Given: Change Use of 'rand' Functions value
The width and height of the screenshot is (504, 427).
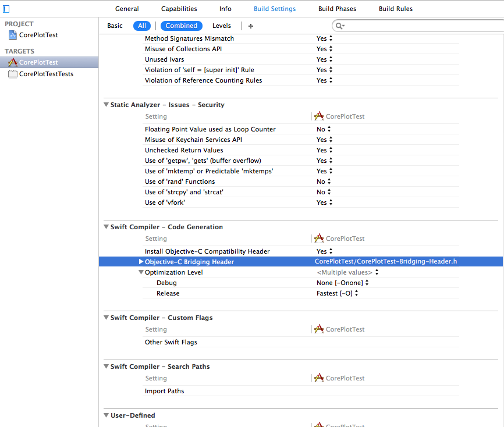Looking at the screenshot, I should coord(324,182).
